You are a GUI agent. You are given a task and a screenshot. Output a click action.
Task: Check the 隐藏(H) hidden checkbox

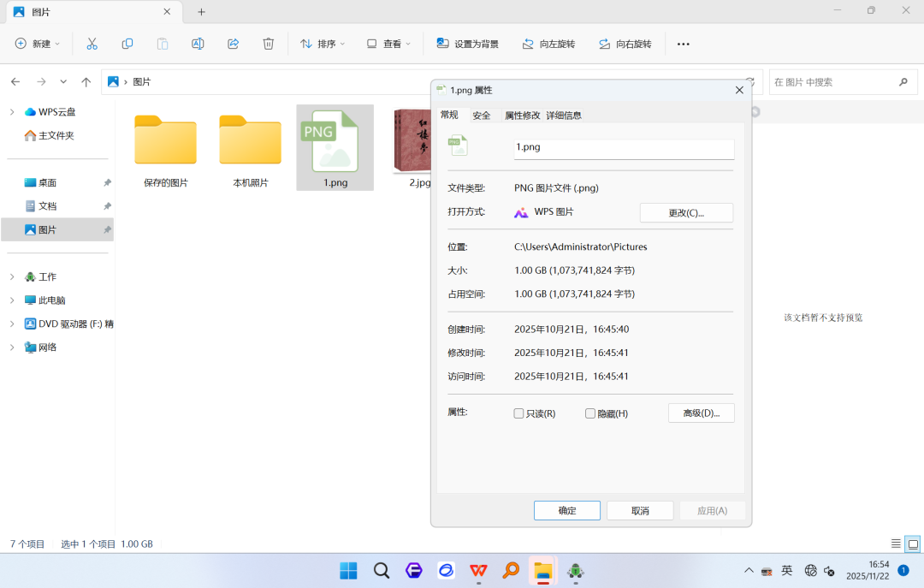[589, 413]
